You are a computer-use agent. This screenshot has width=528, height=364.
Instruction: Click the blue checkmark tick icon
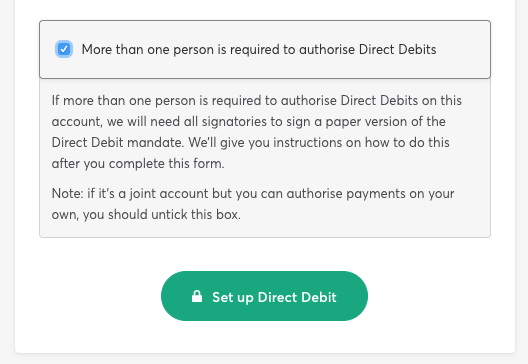click(x=64, y=49)
